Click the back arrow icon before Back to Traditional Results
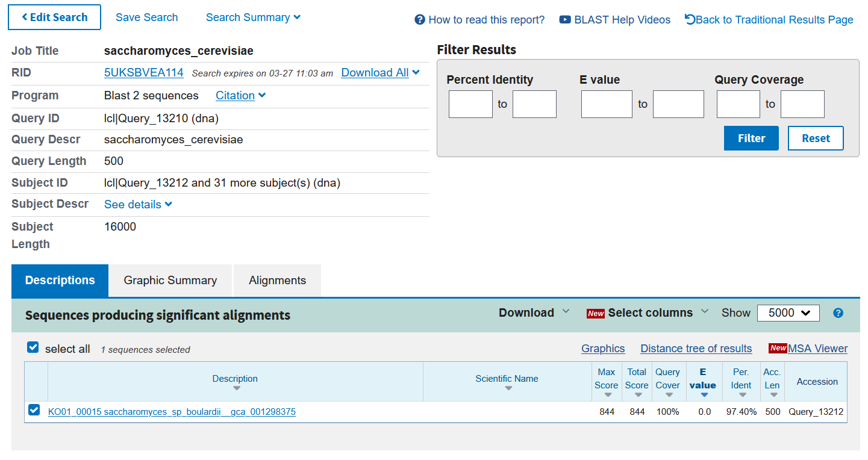Viewport: 868px width, 460px height. pyautogui.click(x=690, y=19)
